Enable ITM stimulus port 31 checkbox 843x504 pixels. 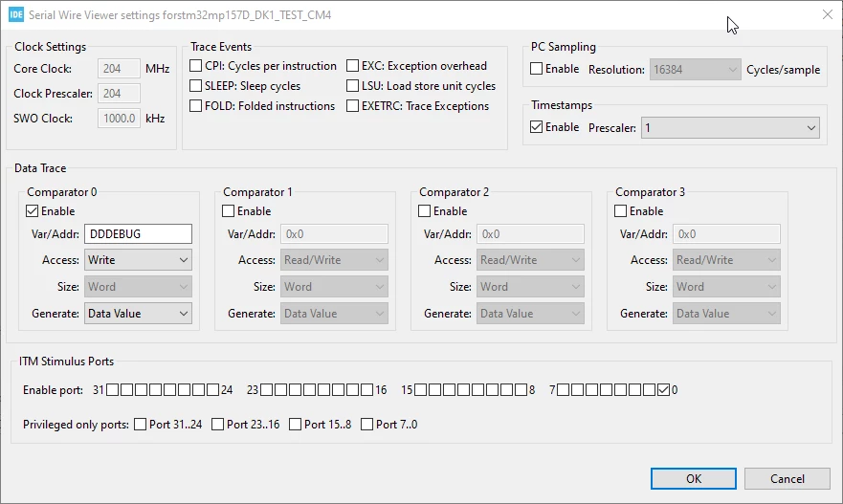point(112,390)
